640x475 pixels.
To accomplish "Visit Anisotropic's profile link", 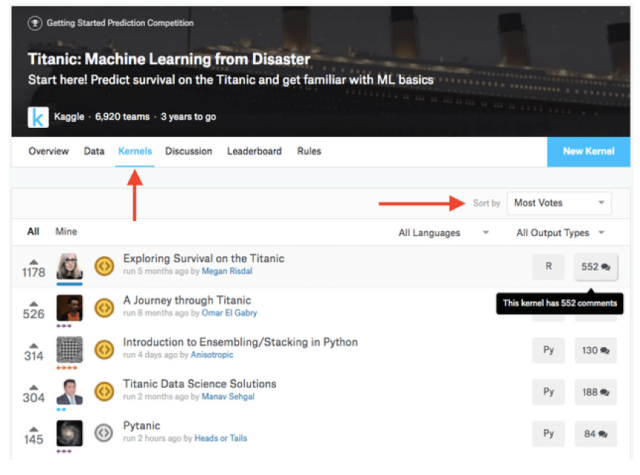I will (x=212, y=355).
